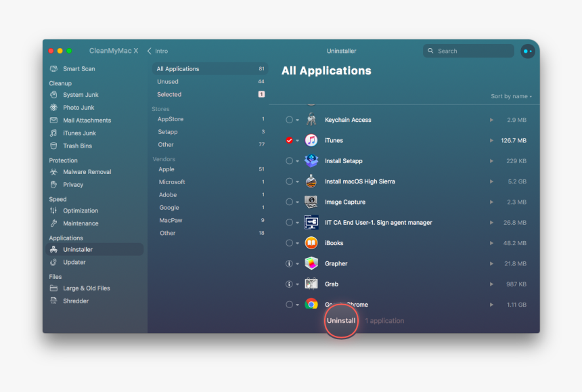Open the assistant dots icon in title bar
Viewport: 582px width, 392px height.
pyautogui.click(x=527, y=51)
